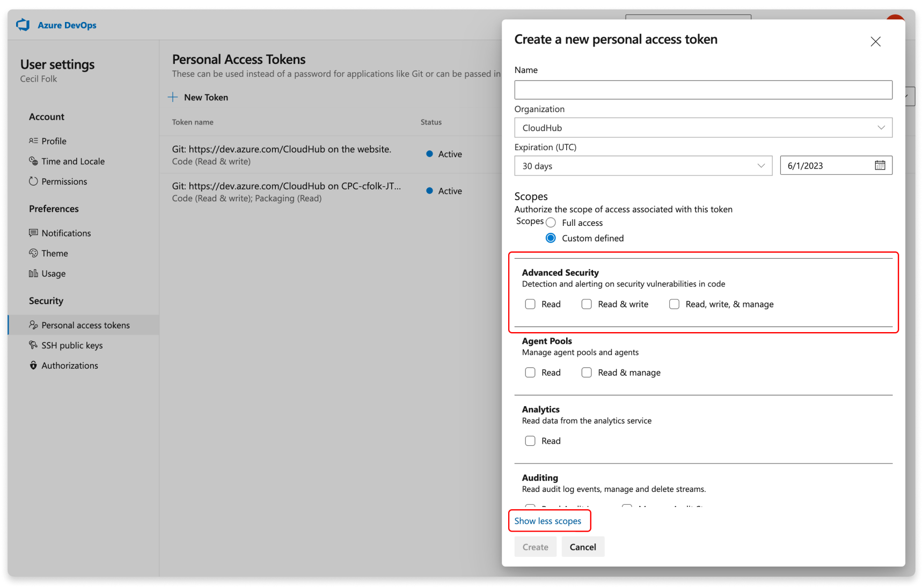Click the Time and Locale globe icon

click(x=33, y=161)
